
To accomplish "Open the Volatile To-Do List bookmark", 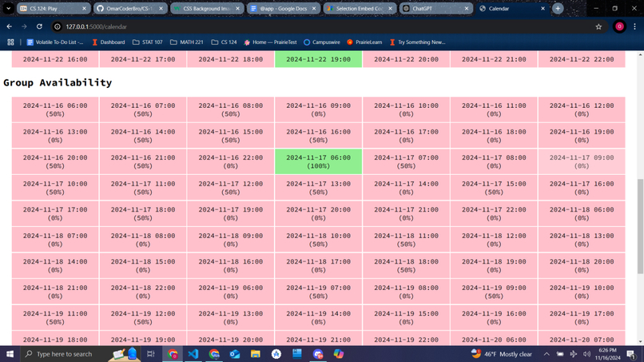I will point(55,42).
